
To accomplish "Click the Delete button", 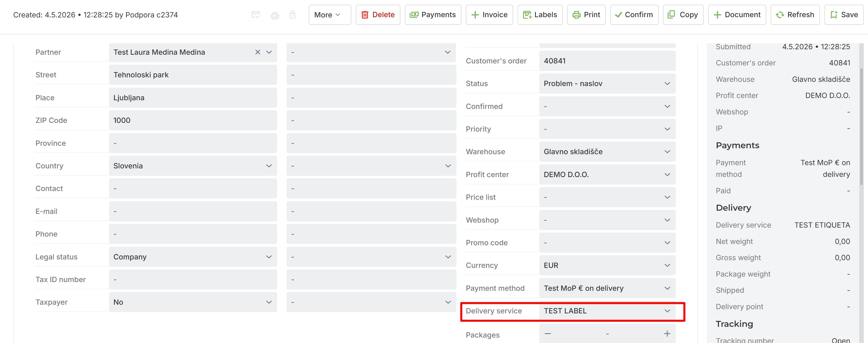I will [x=378, y=15].
